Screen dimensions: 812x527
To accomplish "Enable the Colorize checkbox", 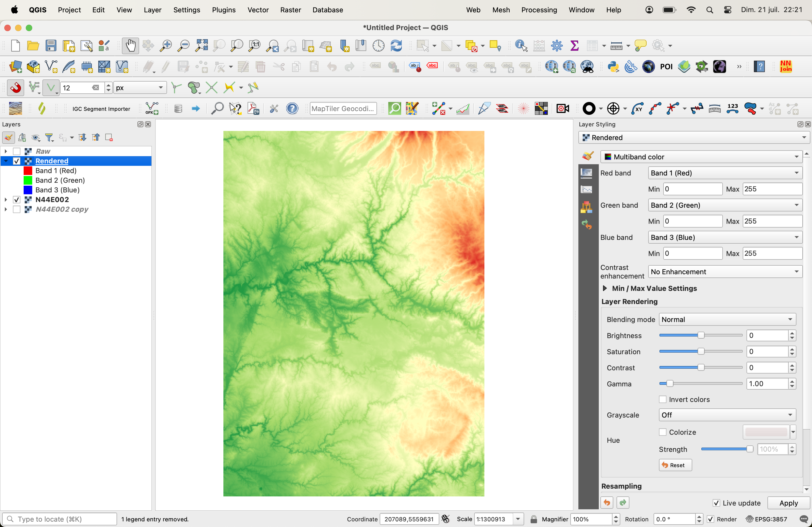I will coord(662,432).
